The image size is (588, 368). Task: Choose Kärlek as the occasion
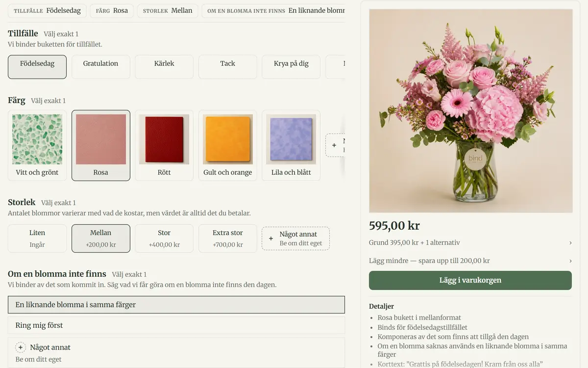pos(164,67)
